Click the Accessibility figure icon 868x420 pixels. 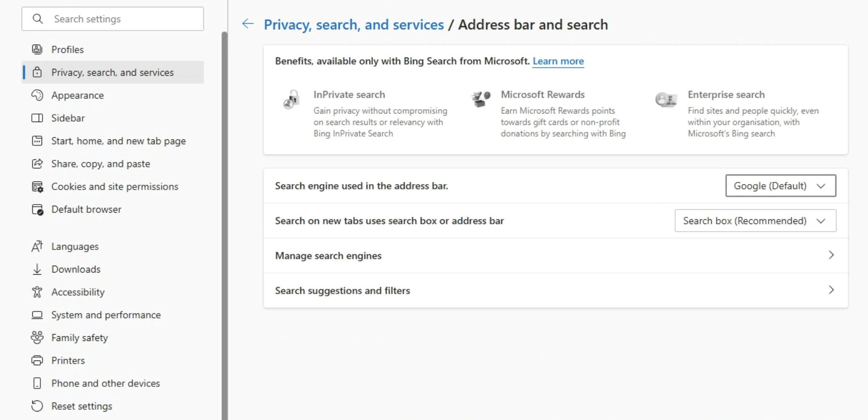(37, 292)
